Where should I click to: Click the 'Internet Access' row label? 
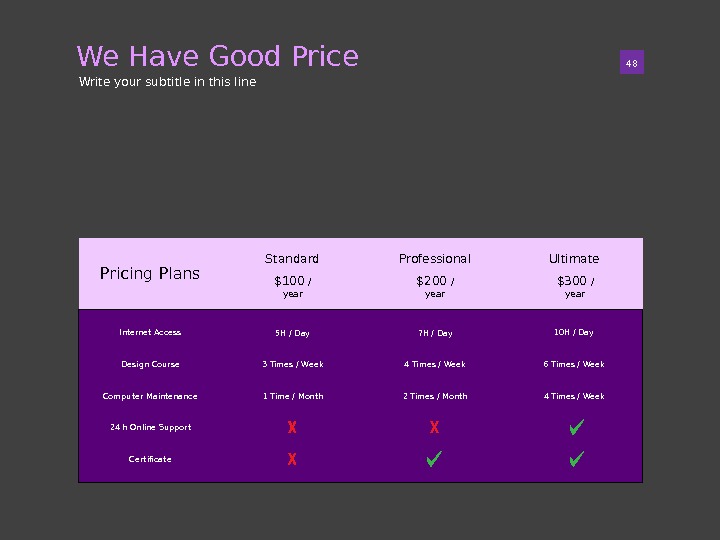click(x=150, y=332)
